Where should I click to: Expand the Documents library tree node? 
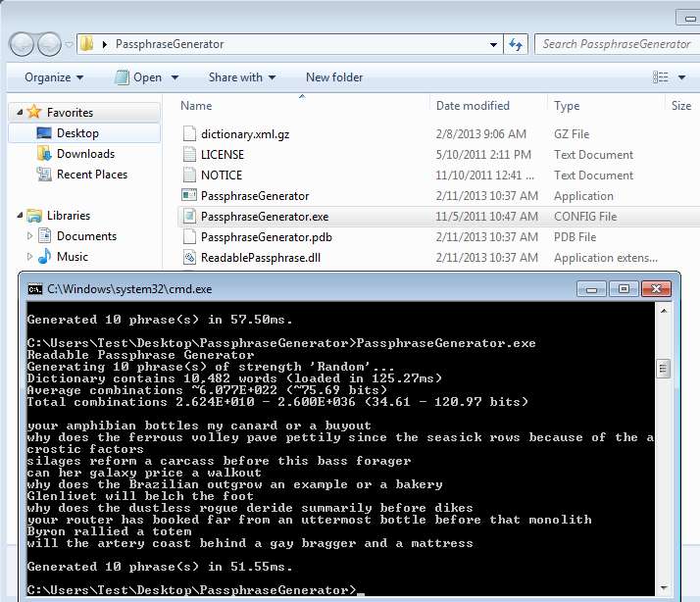point(31,236)
